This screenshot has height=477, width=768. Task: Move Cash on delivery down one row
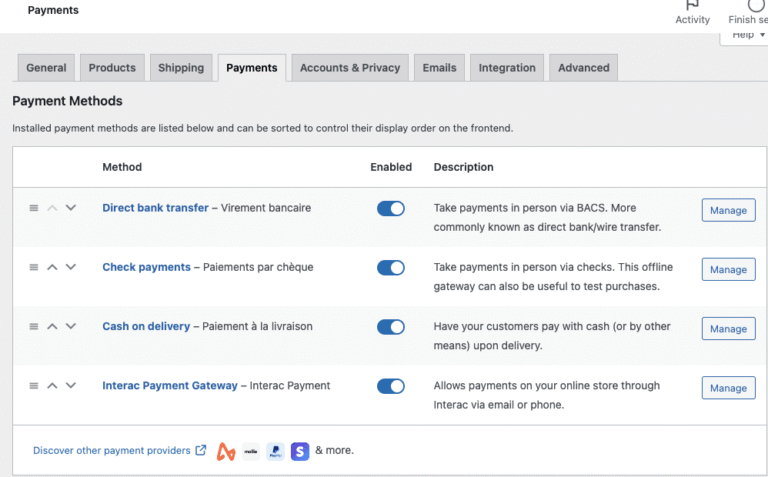click(x=71, y=326)
